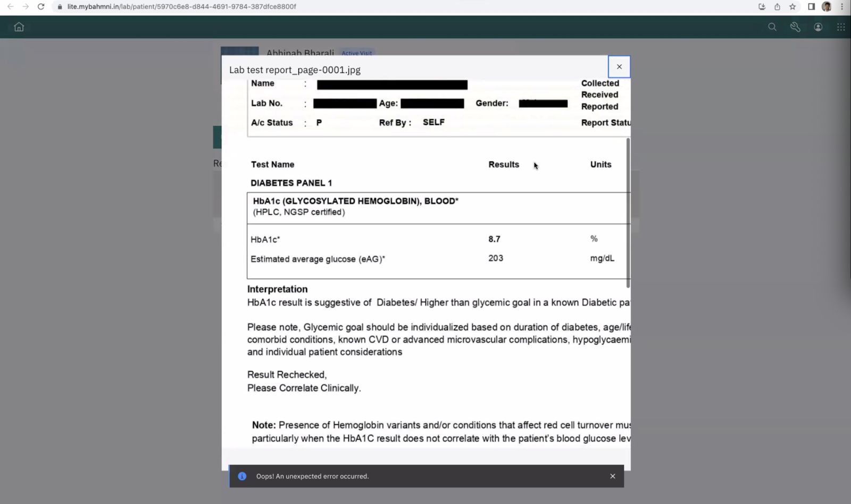The width and height of the screenshot is (851, 504).
Task: Open the search icon in top bar
Action: (772, 27)
